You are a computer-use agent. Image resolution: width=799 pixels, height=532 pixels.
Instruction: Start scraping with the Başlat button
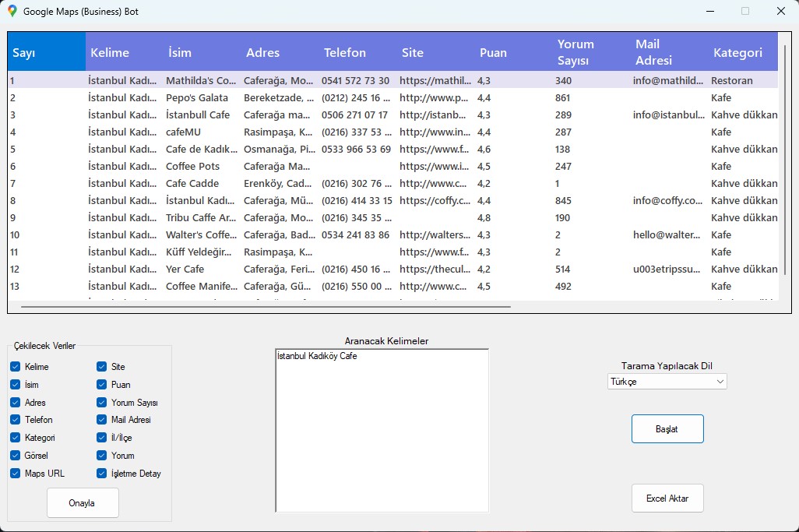tap(667, 429)
